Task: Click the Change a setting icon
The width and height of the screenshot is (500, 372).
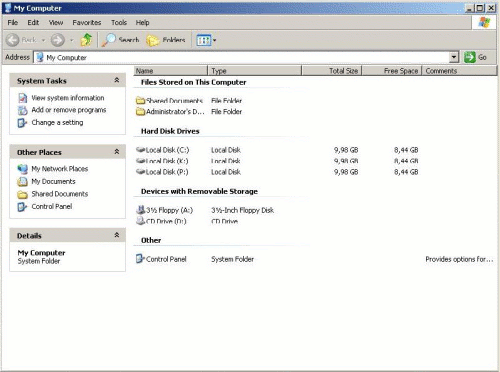Action: pos(22,123)
